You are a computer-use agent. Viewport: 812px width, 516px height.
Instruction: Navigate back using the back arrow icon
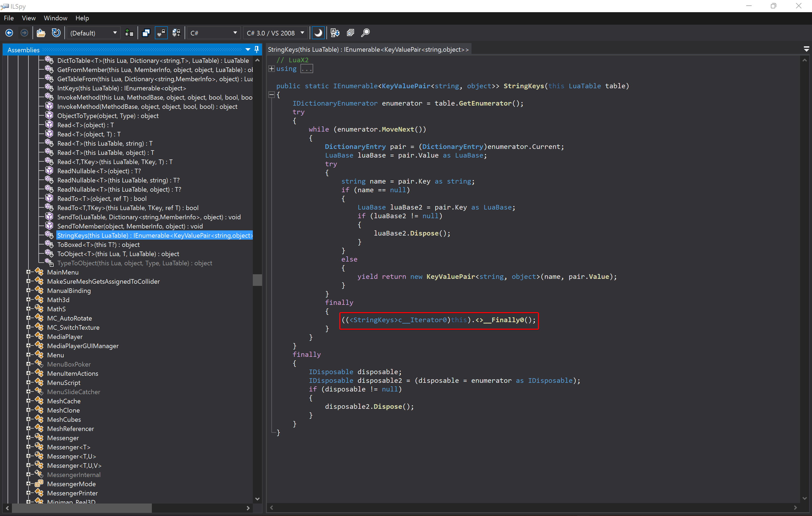[9, 33]
